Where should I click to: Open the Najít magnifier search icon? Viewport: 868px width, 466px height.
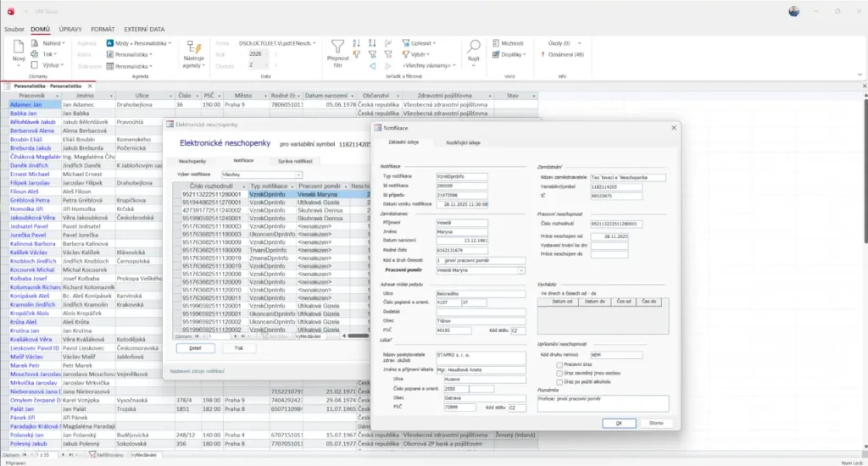[x=474, y=46]
